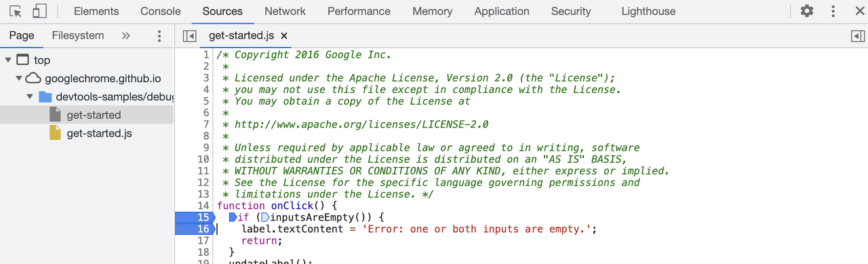
Task: Click the inline breakpoint marker before 'if'
Action: pos(233,217)
